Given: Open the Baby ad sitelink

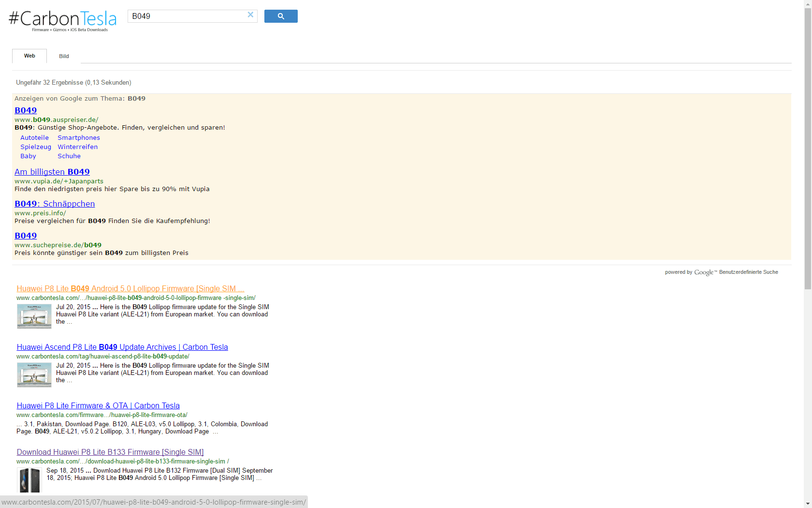Looking at the screenshot, I should coord(28,156).
